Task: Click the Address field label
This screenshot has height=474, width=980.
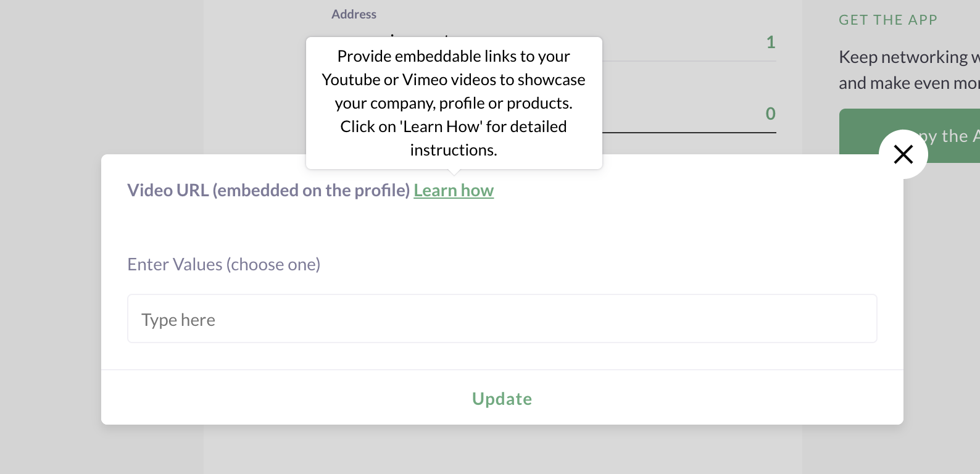Action: (x=354, y=14)
